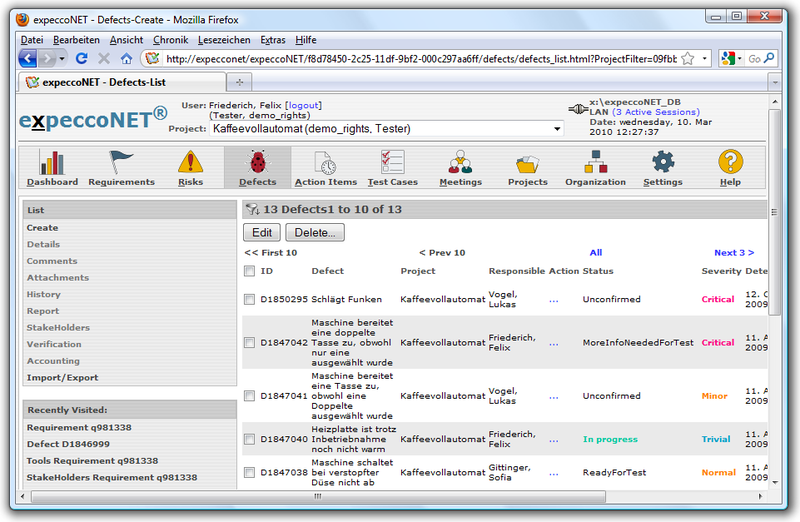Open the Datei menu
Image resolution: width=800 pixels, height=522 pixels.
(x=32, y=40)
